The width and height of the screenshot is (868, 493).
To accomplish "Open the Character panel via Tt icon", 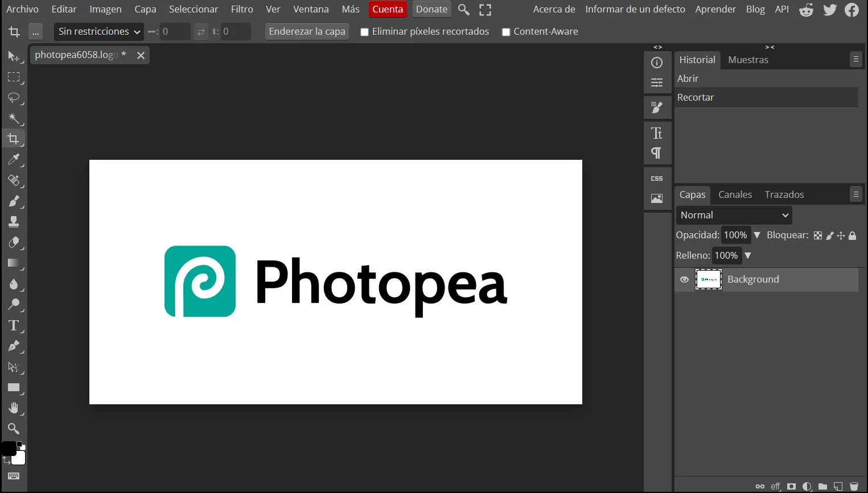I will point(657,132).
